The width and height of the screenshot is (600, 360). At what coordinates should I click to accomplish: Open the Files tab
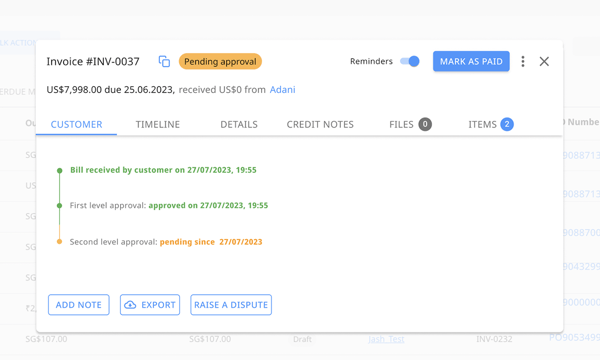point(410,124)
